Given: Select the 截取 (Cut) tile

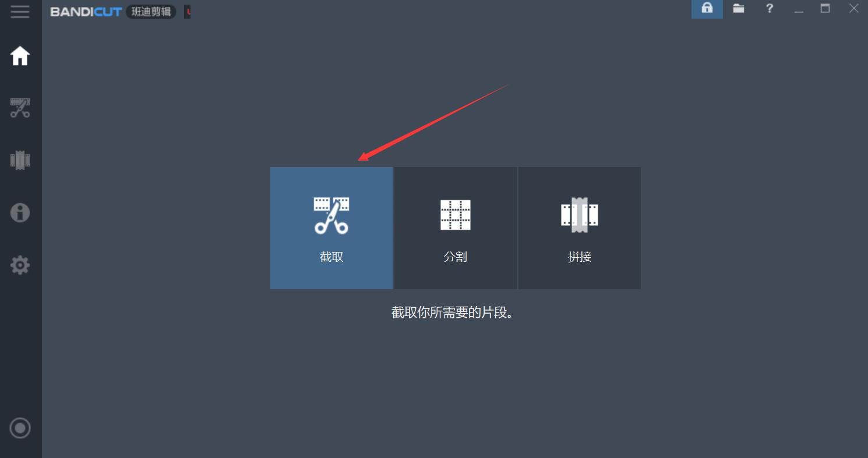Looking at the screenshot, I should point(331,228).
